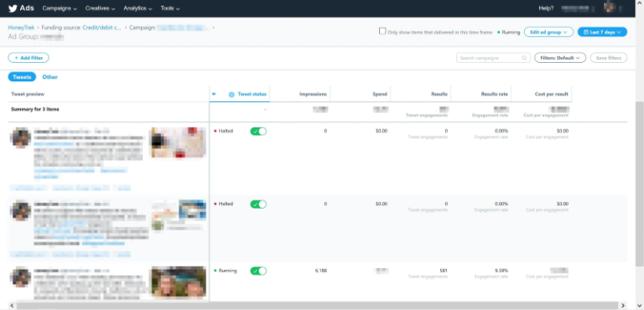The width and height of the screenshot is (644, 310).
Task: Switch to the Other tab
Action: [x=49, y=77]
